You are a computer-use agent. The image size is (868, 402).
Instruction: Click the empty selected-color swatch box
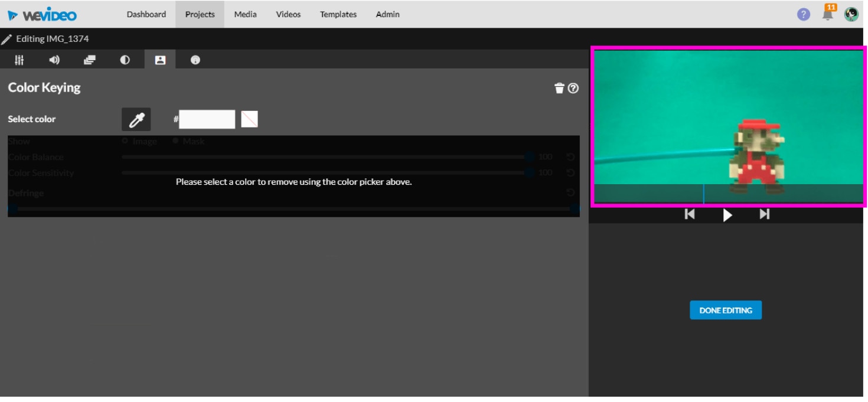pyautogui.click(x=249, y=119)
